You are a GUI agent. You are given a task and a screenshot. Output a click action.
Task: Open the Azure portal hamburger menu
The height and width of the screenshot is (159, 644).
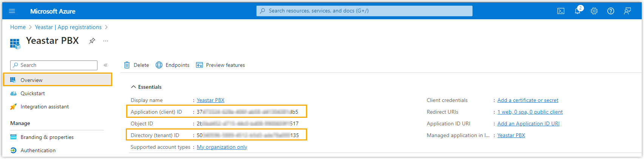click(x=12, y=11)
